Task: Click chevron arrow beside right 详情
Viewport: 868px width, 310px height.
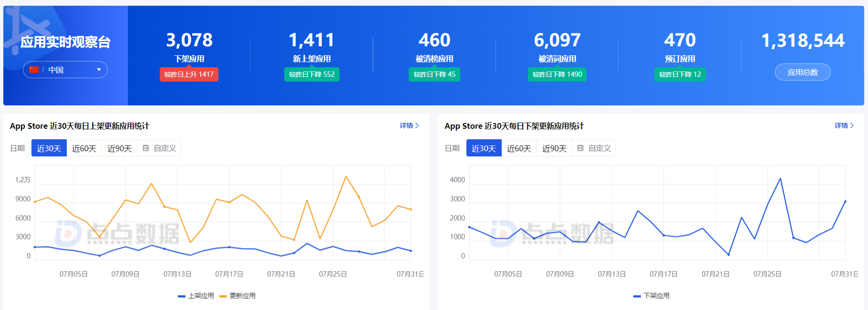Action: 852,126
